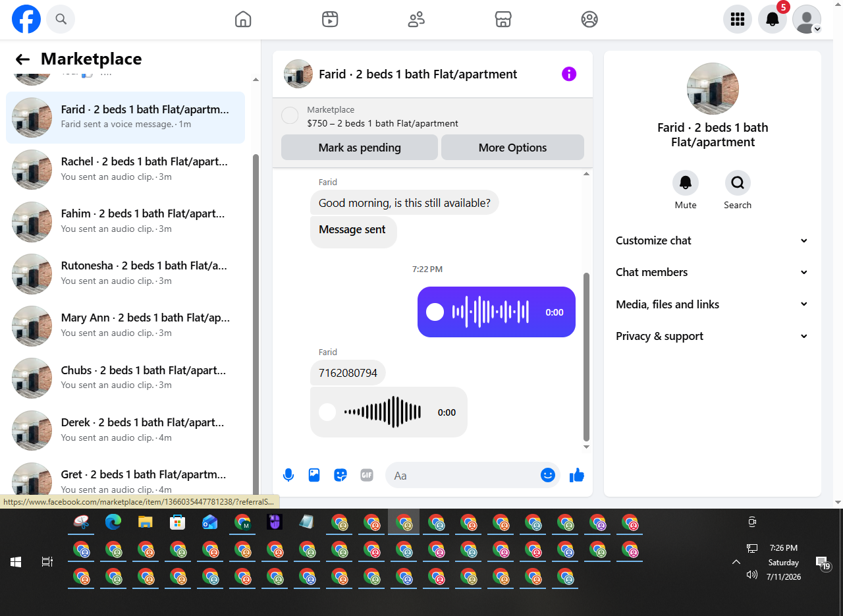The image size is (843, 616).
Task: Open the Fahim conversation
Action: [x=125, y=221]
